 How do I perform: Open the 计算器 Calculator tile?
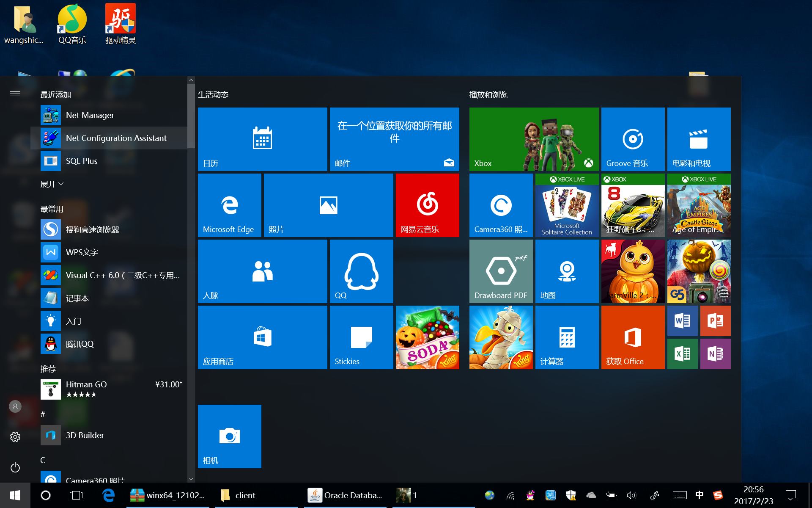tap(567, 337)
